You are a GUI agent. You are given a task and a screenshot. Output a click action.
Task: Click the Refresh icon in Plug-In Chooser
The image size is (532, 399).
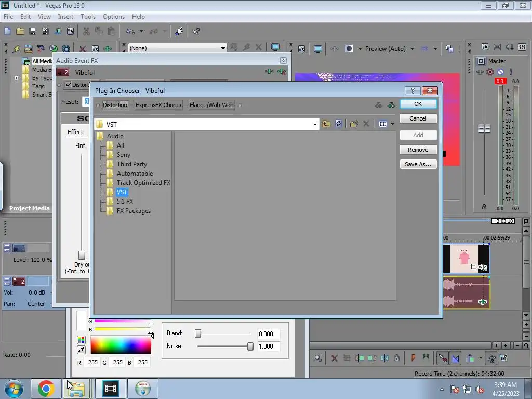[x=338, y=124]
